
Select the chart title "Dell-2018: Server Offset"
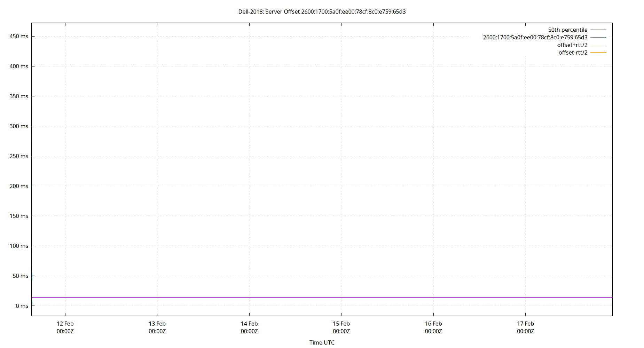tap(321, 11)
